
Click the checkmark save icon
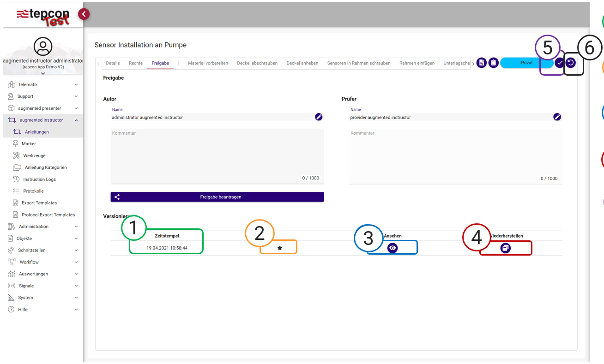[x=560, y=63]
